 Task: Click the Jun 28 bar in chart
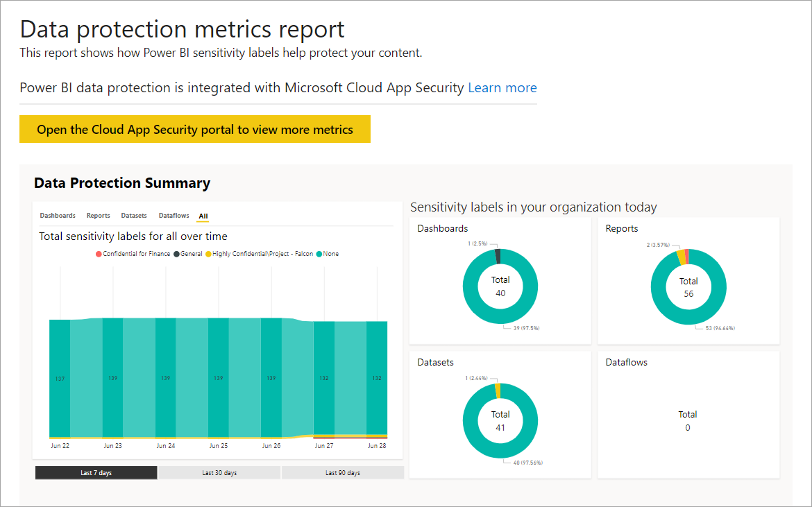tap(377, 378)
